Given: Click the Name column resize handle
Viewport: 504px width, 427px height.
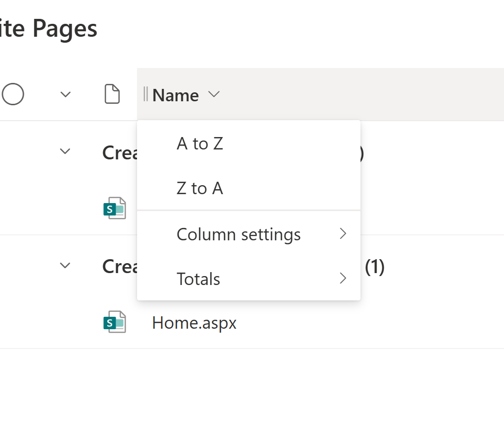Looking at the screenshot, I should point(145,94).
